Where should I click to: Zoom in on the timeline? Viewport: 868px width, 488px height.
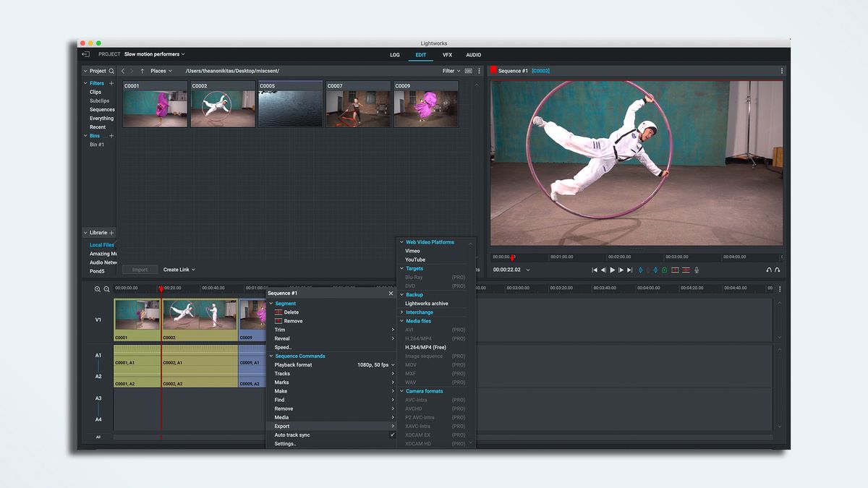98,288
